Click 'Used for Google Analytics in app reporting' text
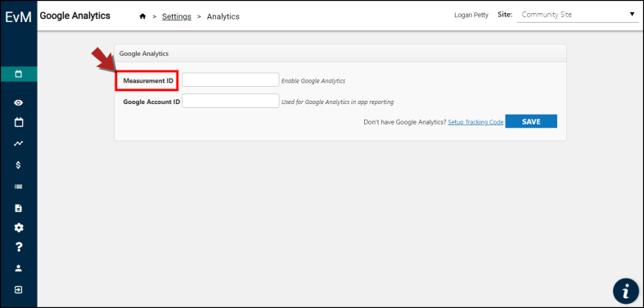The image size is (644, 308). click(338, 102)
